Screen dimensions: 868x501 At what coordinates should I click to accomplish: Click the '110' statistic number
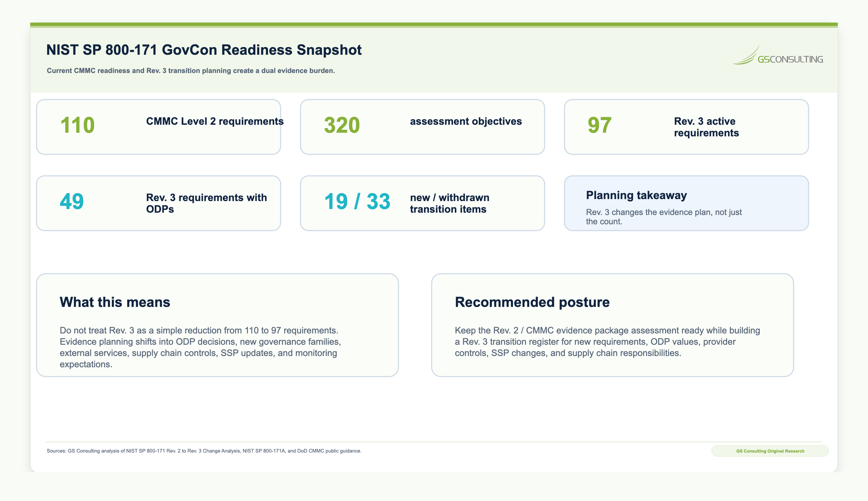pos(77,125)
